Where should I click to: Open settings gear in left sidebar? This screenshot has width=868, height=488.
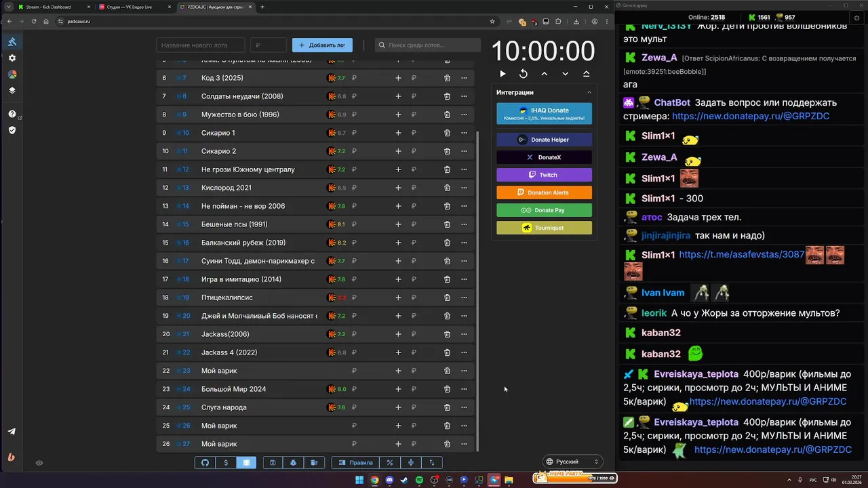(x=12, y=58)
